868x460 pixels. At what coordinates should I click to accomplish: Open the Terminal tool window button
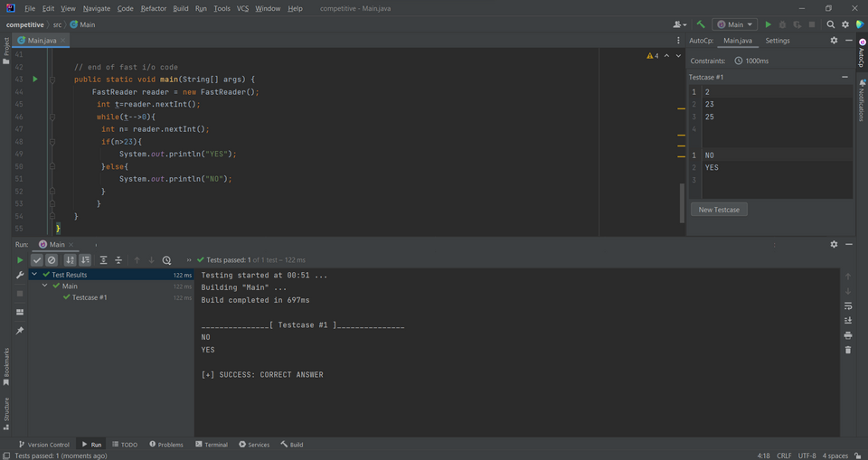click(212, 445)
